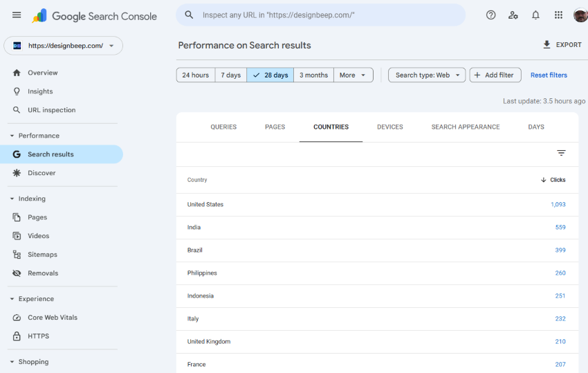Screen dimensions: 588x373
Task: Open users and permissions icon
Action: click(513, 15)
